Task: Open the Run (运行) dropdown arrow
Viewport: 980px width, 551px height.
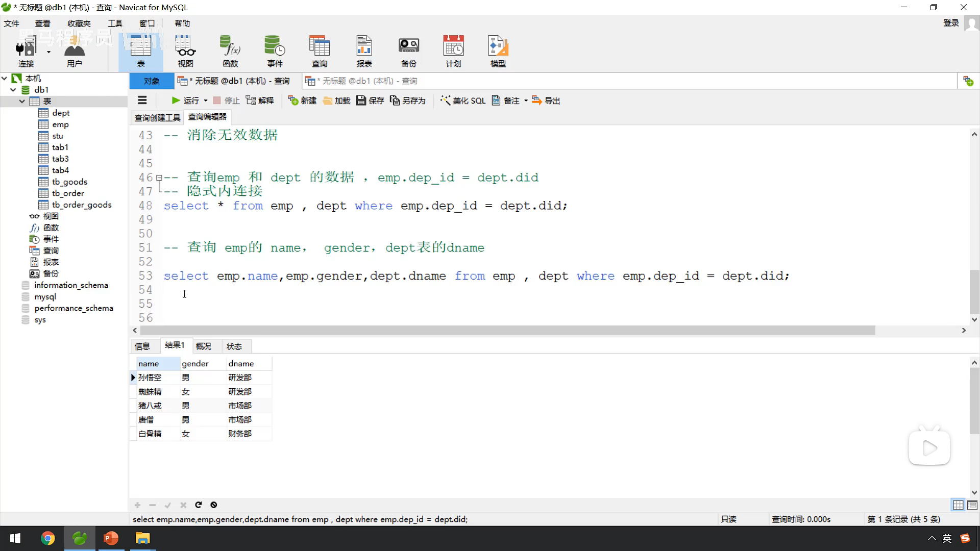Action: (206, 101)
